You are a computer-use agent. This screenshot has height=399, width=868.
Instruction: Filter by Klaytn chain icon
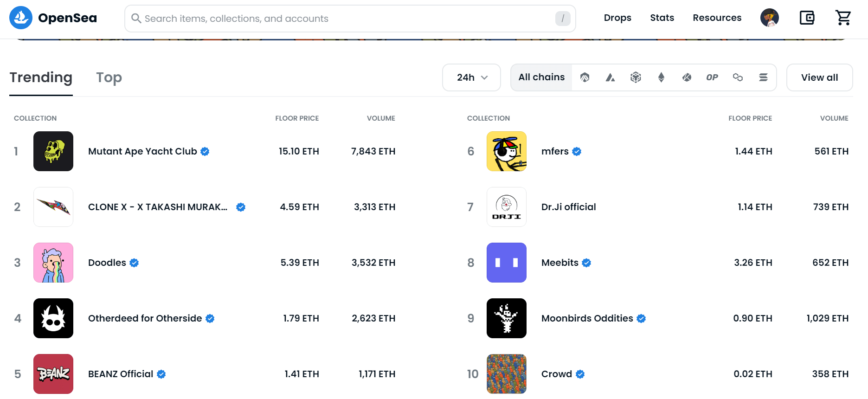point(687,77)
